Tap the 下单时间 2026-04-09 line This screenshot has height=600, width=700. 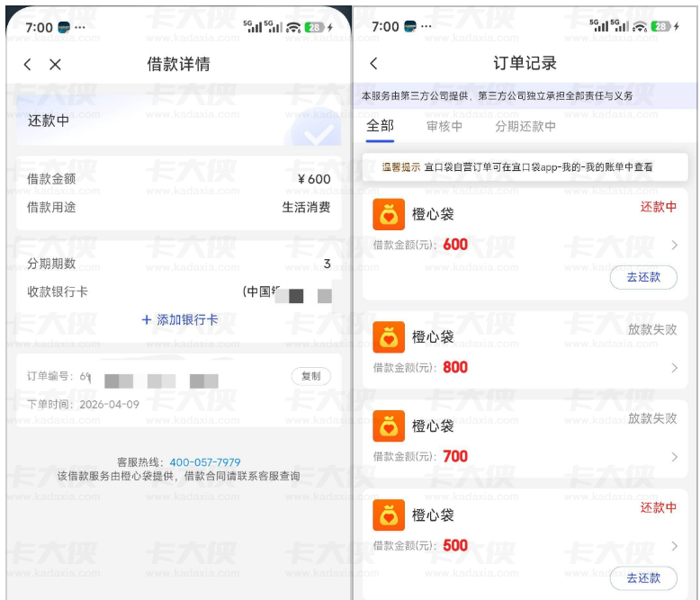83,405
